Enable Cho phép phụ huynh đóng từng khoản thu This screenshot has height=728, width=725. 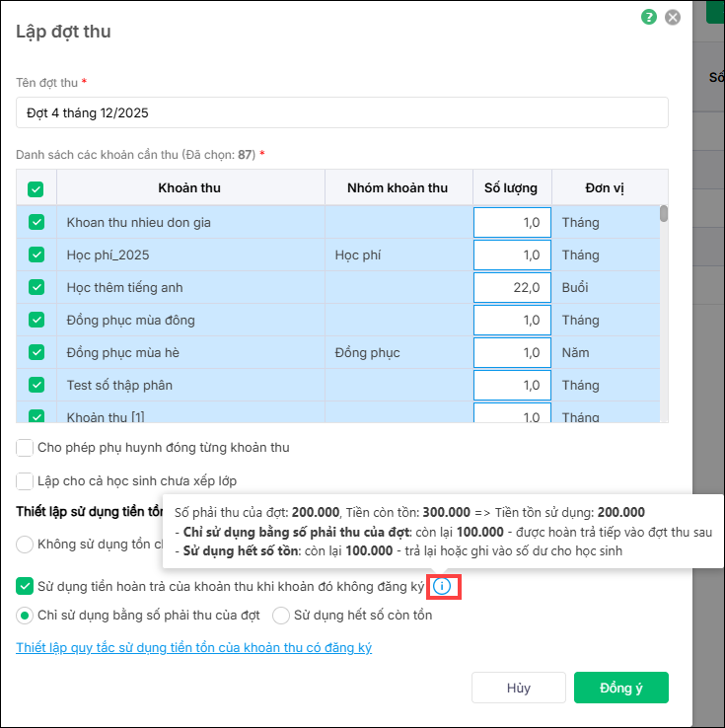(x=26, y=448)
